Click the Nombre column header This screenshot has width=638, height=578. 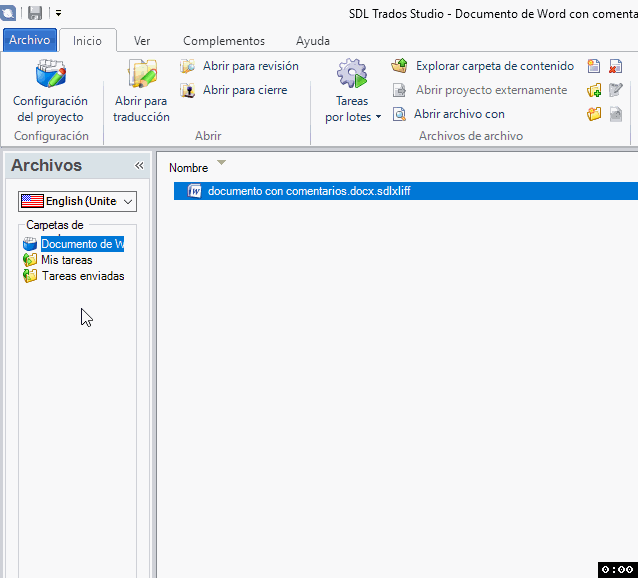coord(188,168)
